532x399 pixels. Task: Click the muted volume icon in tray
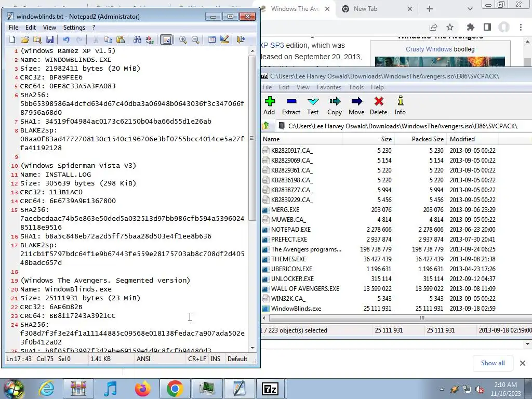tap(480, 389)
